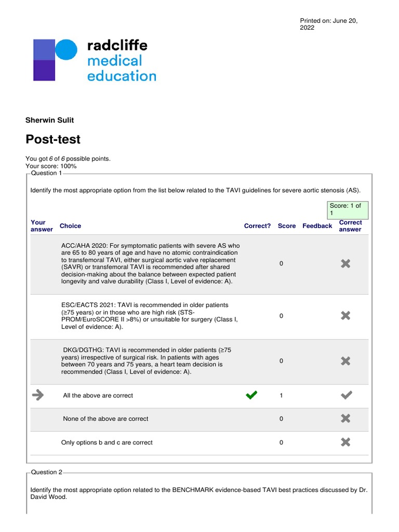Click the name Sherwin Sulit
The height and width of the screenshot is (532, 399).
point(50,120)
